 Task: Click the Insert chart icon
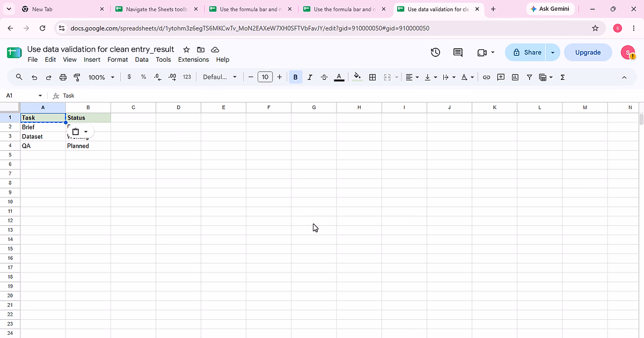point(515,77)
